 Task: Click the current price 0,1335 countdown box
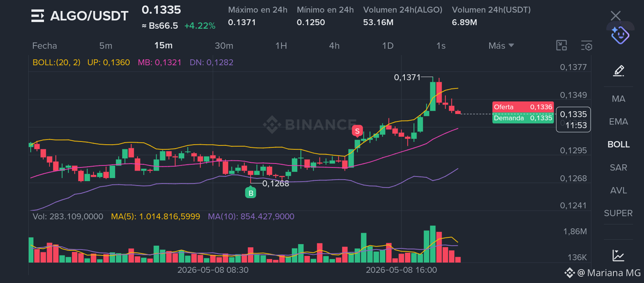pyautogui.click(x=573, y=119)
